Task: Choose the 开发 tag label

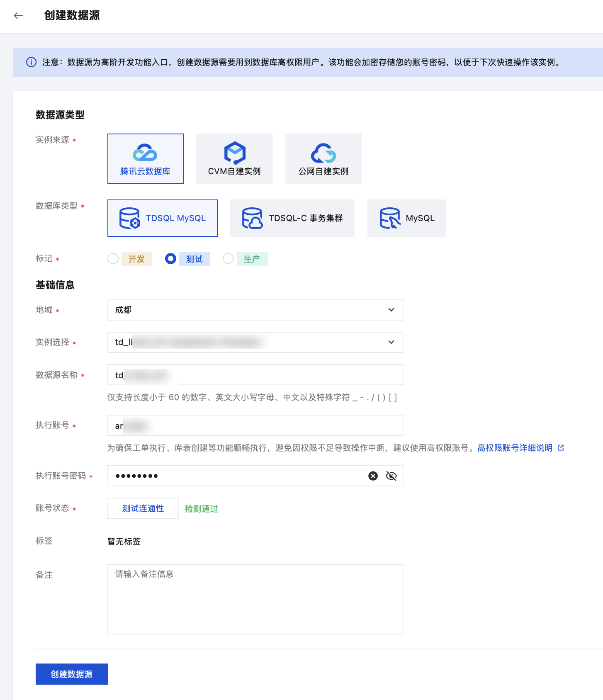Action: (x=137, y=259)
